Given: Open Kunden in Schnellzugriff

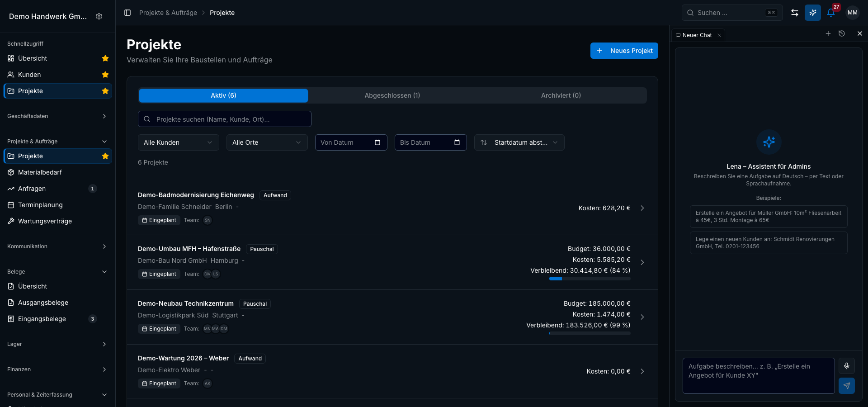Looking at the screenshot, I should tap(58, 75).
